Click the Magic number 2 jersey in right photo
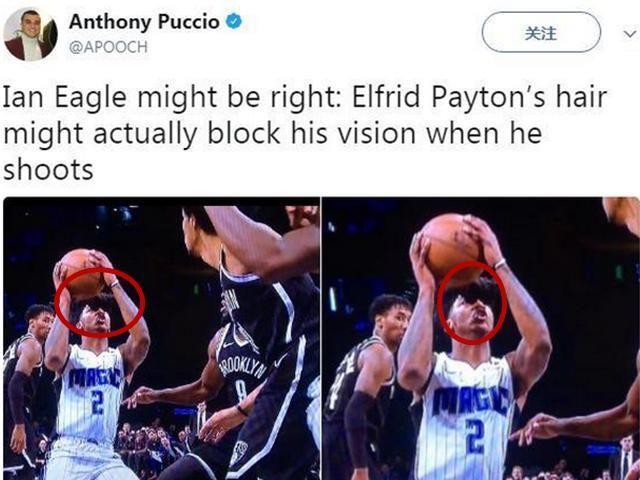The image size is (640, 480). pyautogui.click(x=465, y=416)
